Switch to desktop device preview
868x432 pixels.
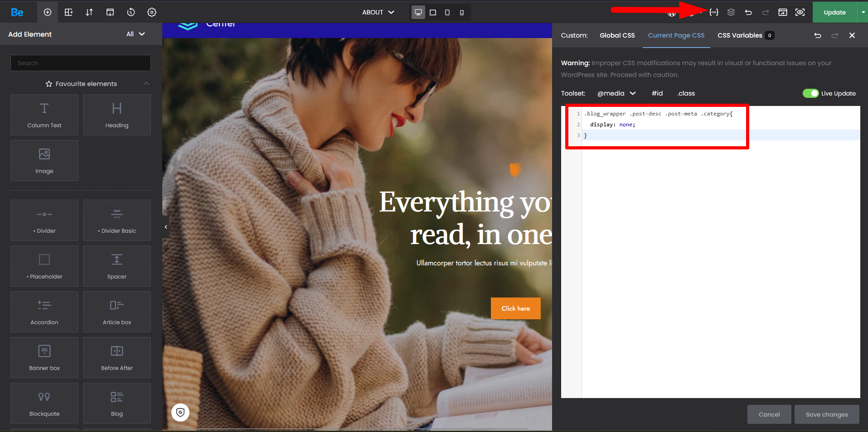point(418,12)
